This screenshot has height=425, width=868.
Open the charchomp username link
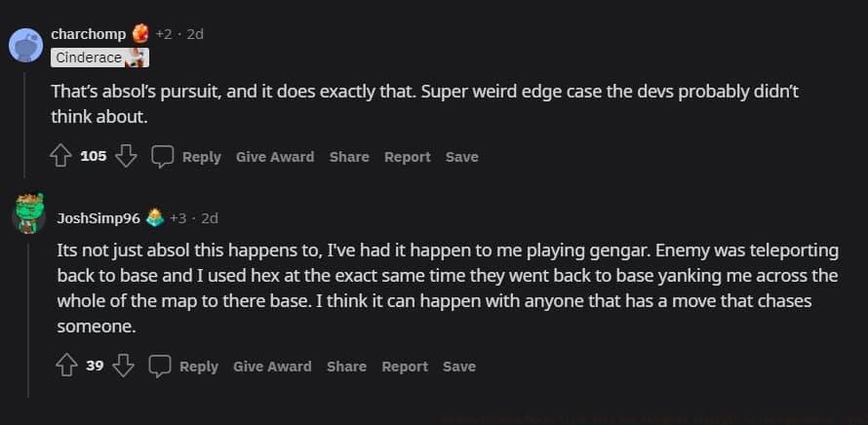click(x=88, y=34)
